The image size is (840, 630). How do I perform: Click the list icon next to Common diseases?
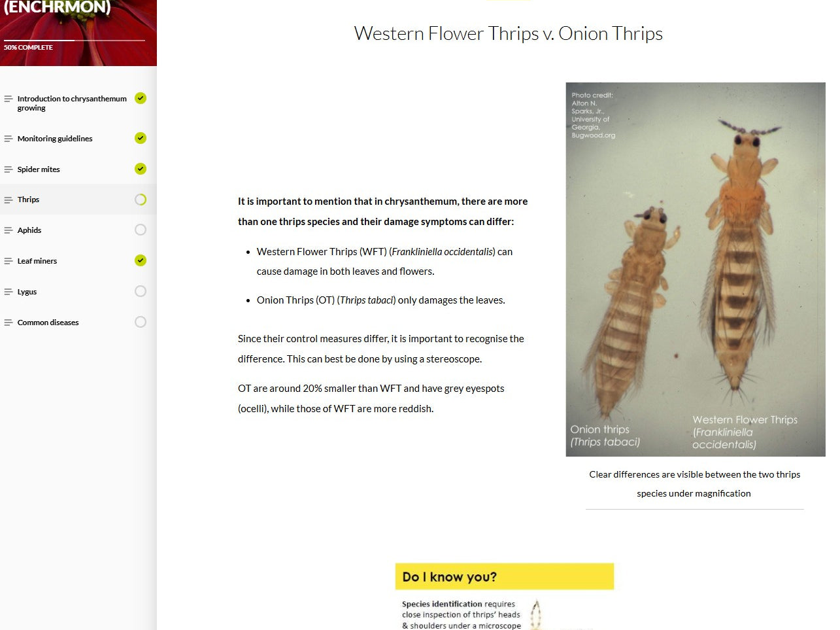[8, 322]
